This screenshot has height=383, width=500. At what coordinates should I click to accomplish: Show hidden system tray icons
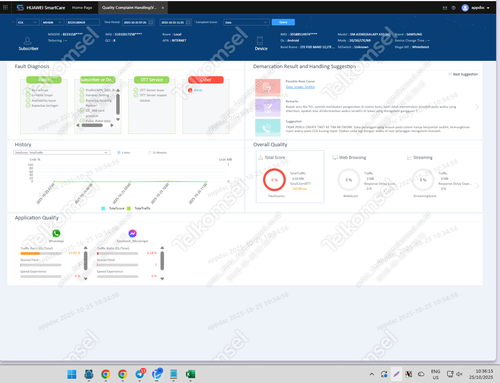click(x=372, y=374)
